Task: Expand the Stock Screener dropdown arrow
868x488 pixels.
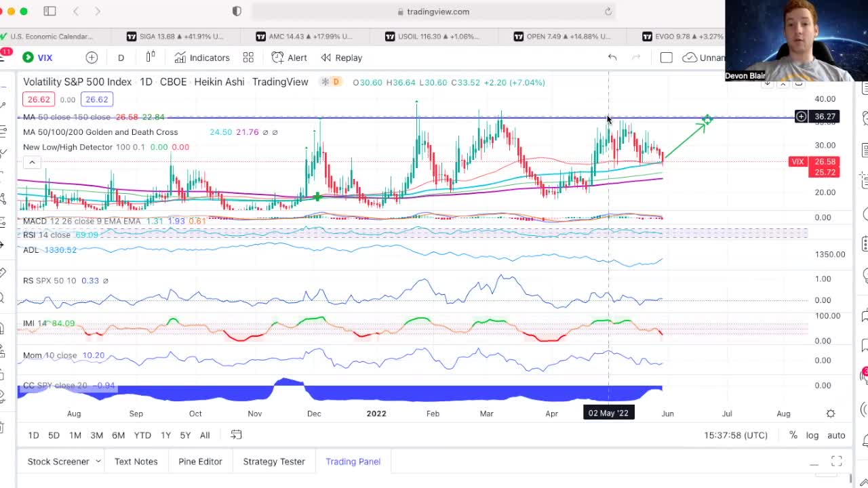Action: click(98, 462)
